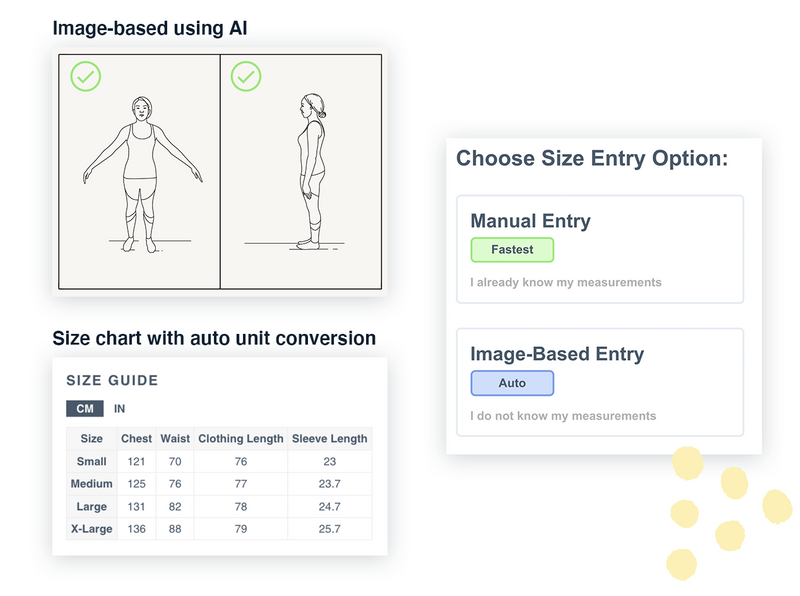Click 'I already know my measurements' text

tap(566, 283)
